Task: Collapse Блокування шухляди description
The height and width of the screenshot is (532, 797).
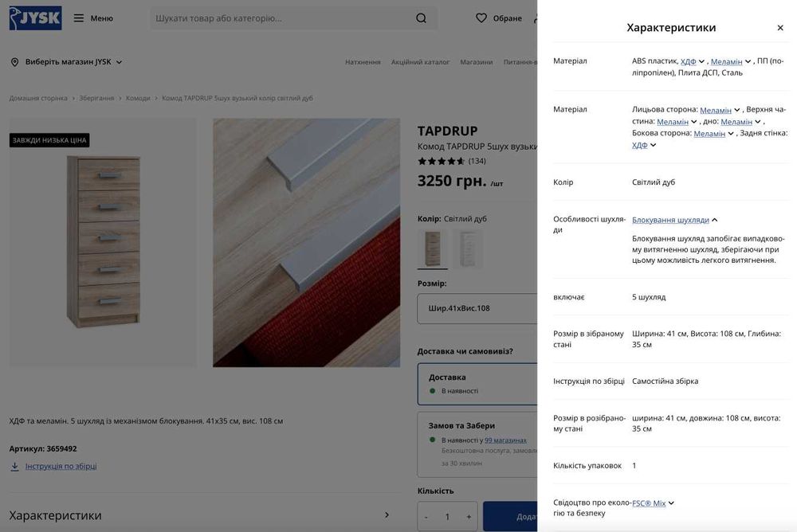Action: [674, 220]
